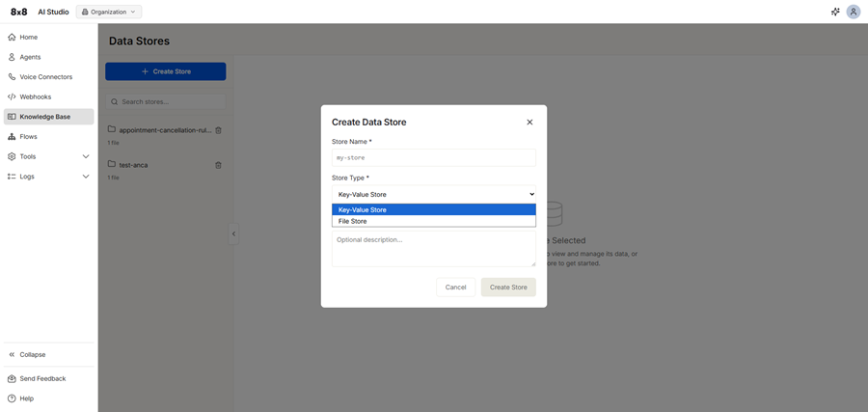Viewport: 868px width, 412px height.
Task: Click folder icon of appointment-cancellation store
Action: [x=112, y=129]
